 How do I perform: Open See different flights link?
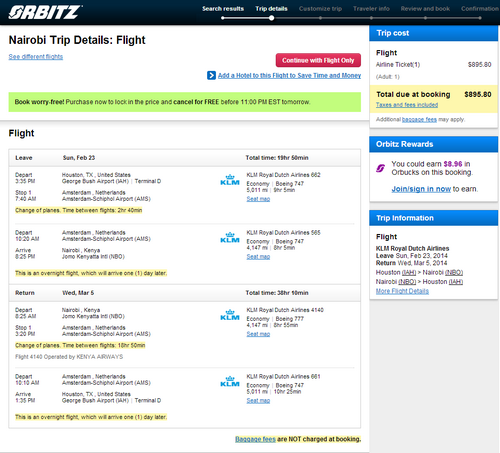click(x=36, y=57)
